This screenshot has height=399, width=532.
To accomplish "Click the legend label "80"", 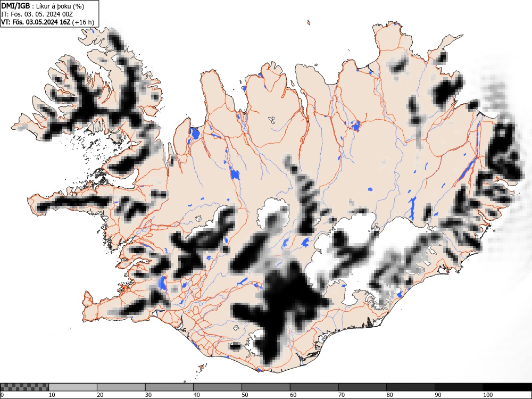I will point(389,395).
